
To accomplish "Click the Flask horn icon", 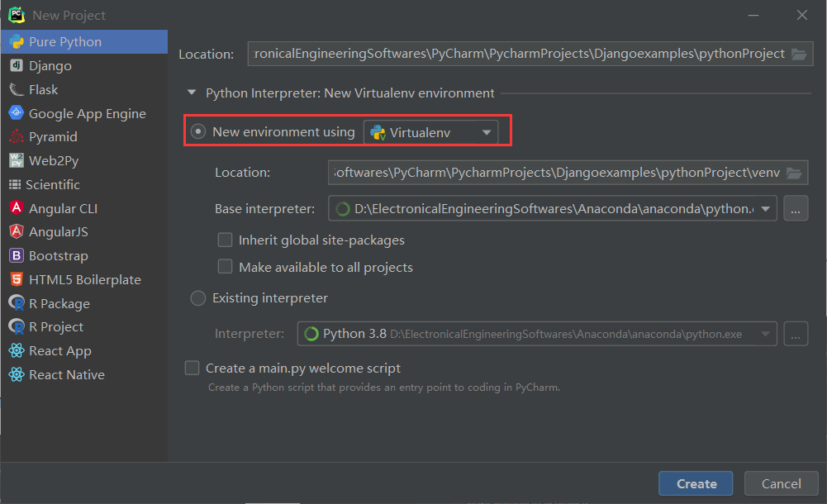I will [17, 89].
